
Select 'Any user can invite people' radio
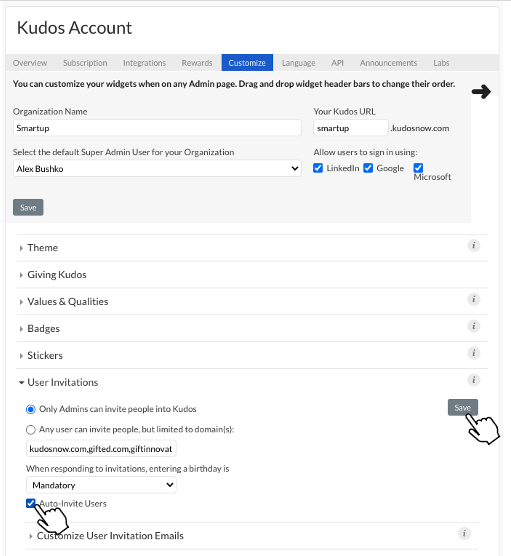click(30, 430)
